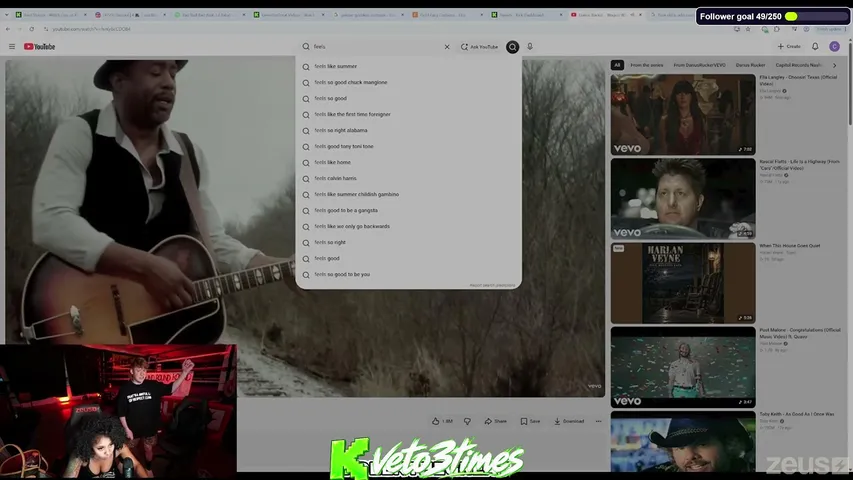Open the Create button
This screenshot has width=853, height=480.
tap(788, 47)
